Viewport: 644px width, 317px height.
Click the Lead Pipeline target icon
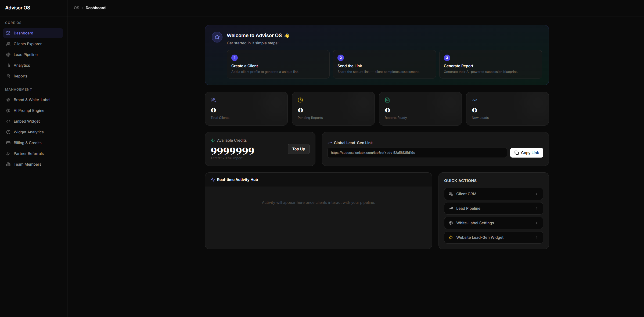coord(8,55)
